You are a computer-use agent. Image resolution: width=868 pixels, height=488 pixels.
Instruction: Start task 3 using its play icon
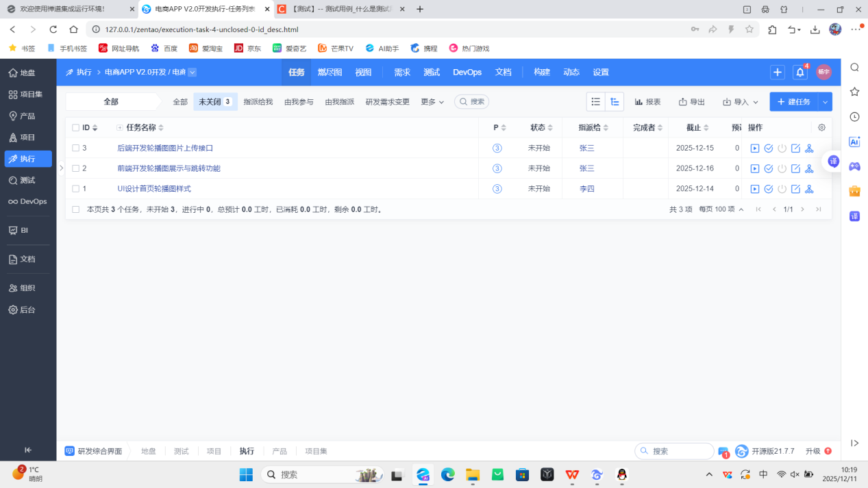pyautogui.click(x=755, y=148)
